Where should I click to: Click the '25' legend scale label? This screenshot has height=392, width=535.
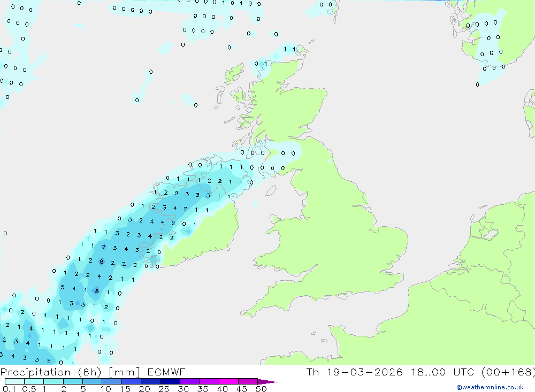(164, 389)
